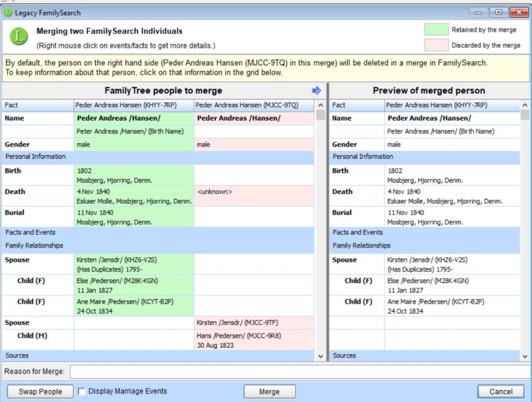
Task: Select the pink male gender cell
Action: pos(254,144)
